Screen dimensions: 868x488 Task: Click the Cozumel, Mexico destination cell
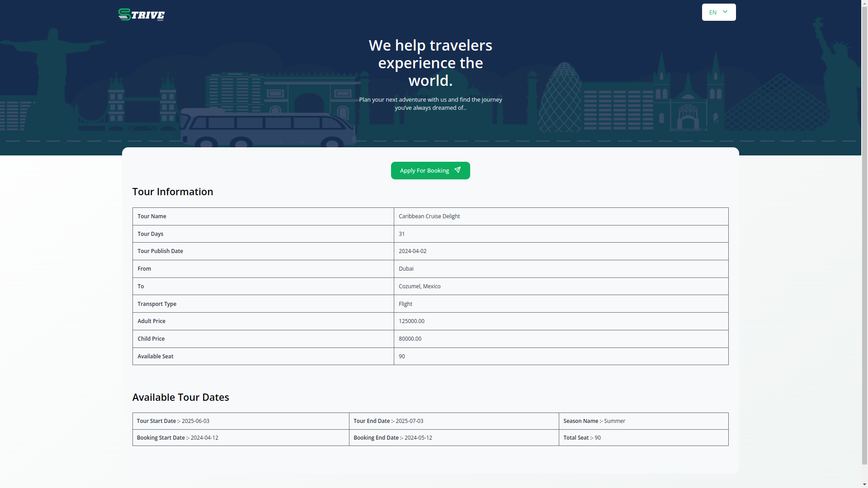pyautogui.click(x=419, y=286)
